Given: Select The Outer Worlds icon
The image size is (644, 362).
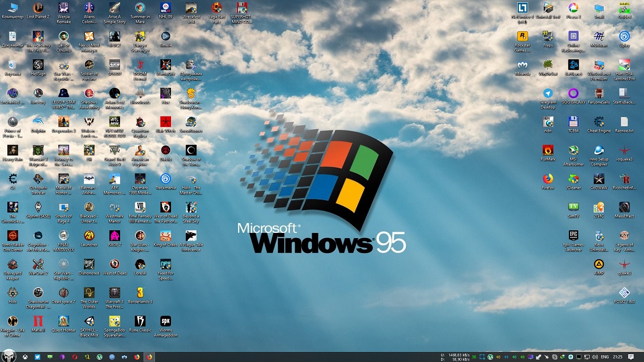Looking at the screenshot, I should (89, 297).
